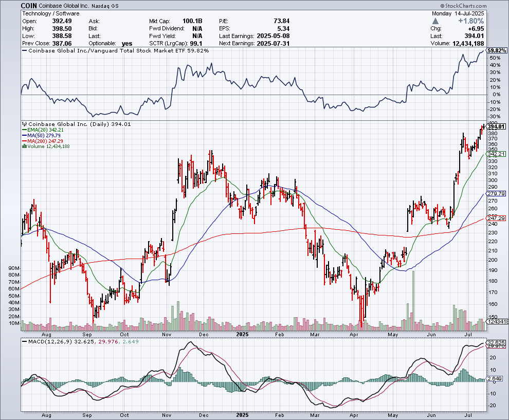
Task: Select the P/E value '73.84'
Action: coord(281,21)
